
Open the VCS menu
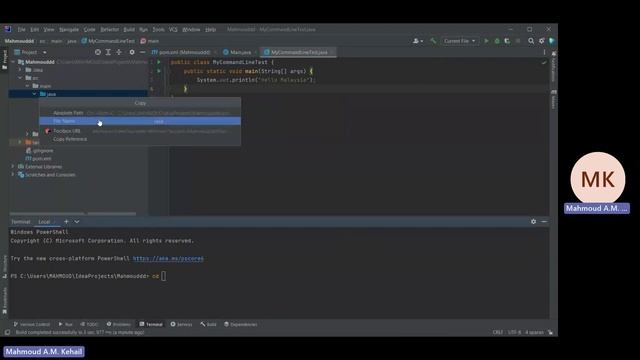[173, 29]
